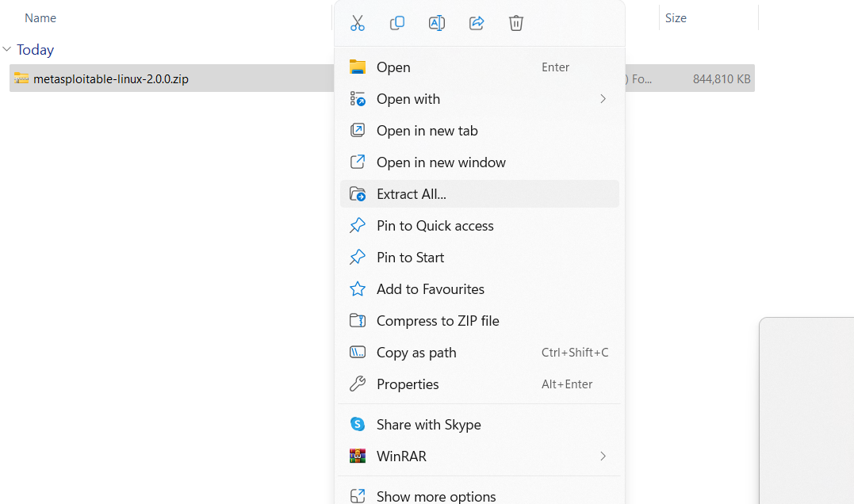Expand the Open with submenu arrow
This screenshot has width=854, height=504.
pos(603,99)
